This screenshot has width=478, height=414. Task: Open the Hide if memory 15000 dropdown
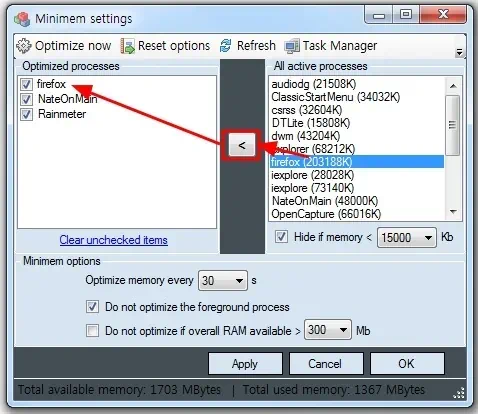[x=406, y=238]
